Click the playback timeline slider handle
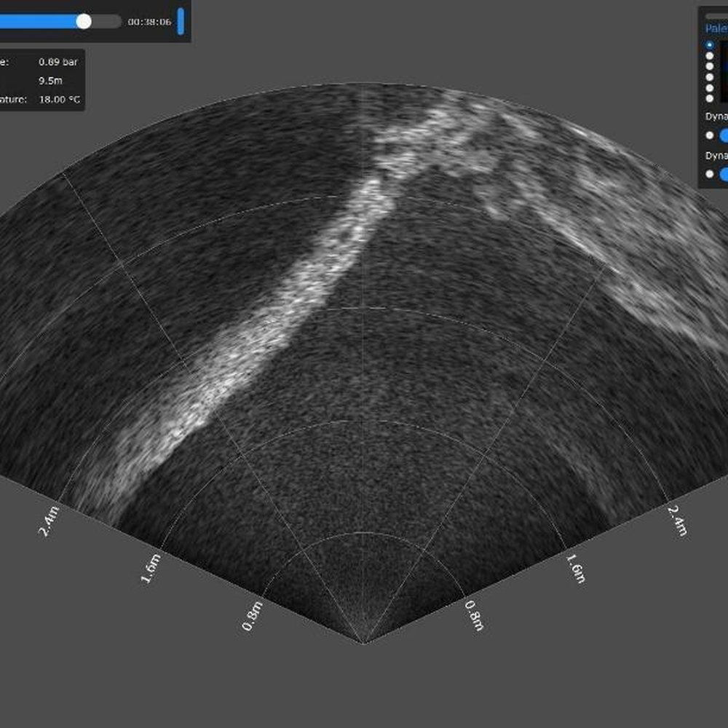The height and width of the screenshot is (728, 728). click(84, 21)
